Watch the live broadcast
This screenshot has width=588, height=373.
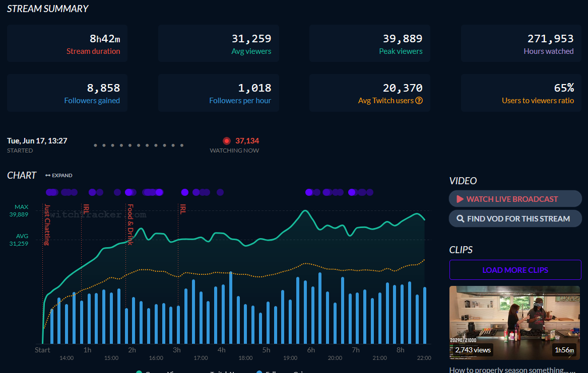[x=515, y=199]
